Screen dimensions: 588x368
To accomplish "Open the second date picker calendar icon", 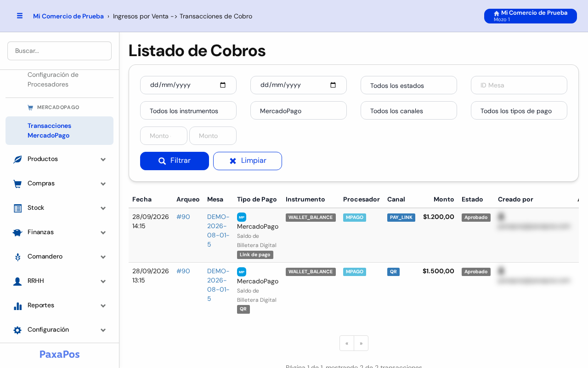I will 333,85.
